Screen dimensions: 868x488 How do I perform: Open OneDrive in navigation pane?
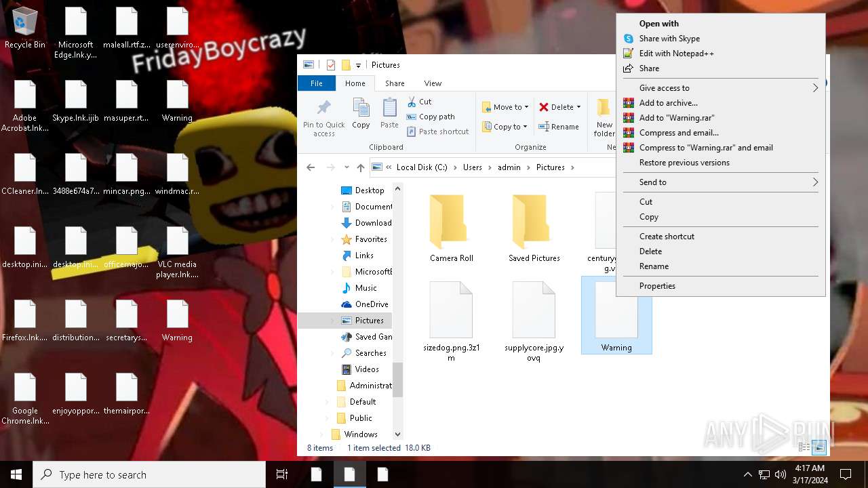tap(364, 304)
